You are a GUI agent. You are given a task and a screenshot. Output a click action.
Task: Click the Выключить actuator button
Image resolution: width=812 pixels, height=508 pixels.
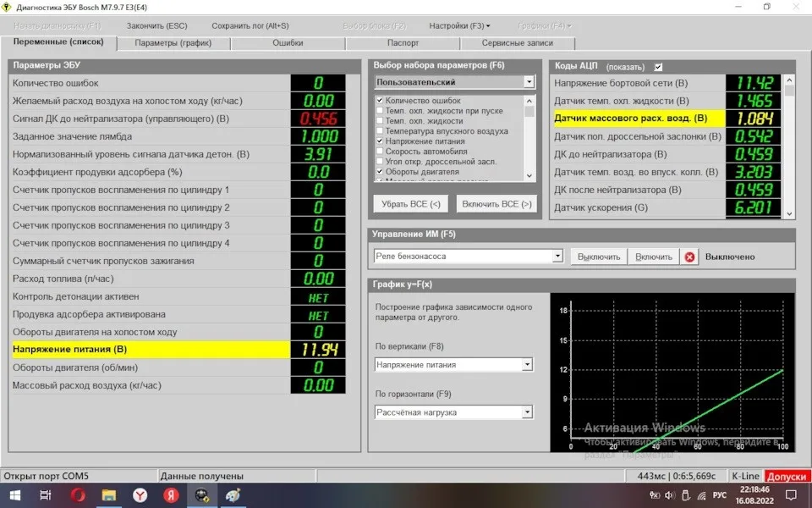click(x=597, y=257)
